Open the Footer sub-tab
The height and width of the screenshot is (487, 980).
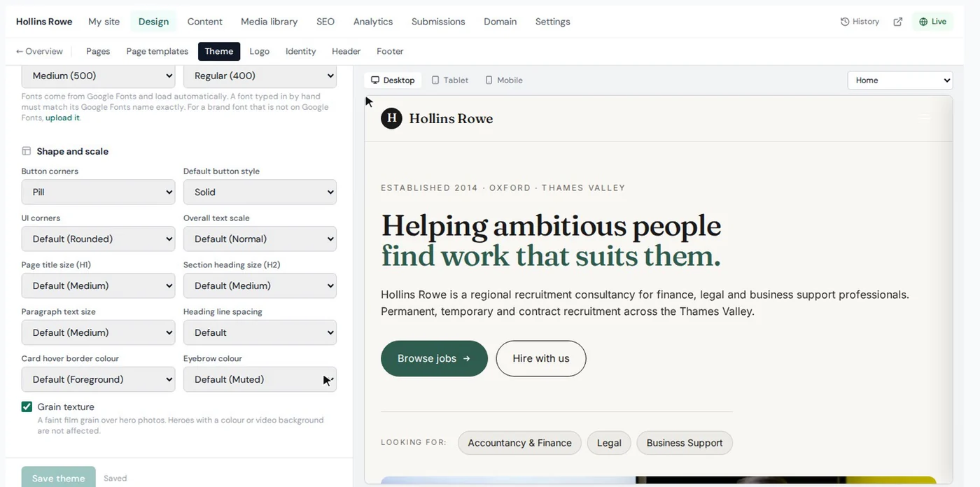pos(390,51)
